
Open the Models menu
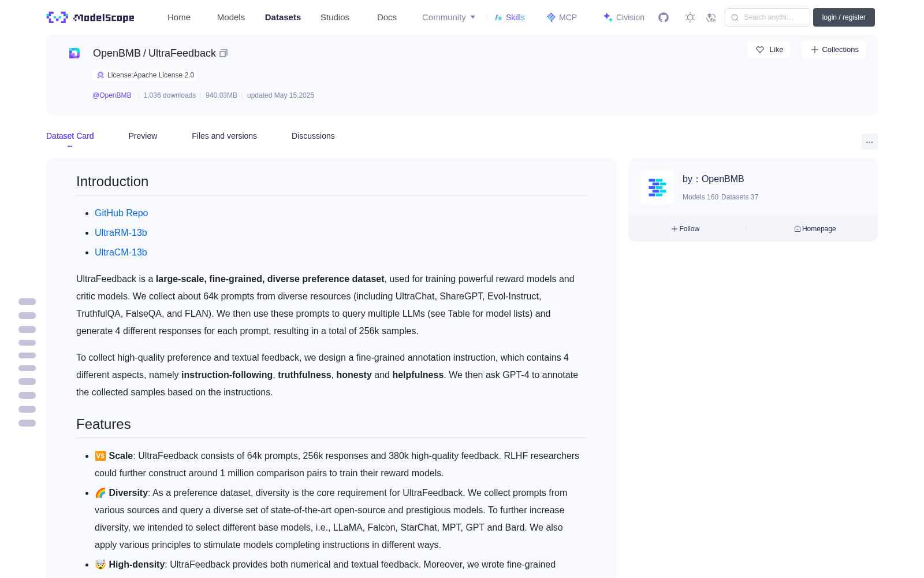tap(231, 17)
